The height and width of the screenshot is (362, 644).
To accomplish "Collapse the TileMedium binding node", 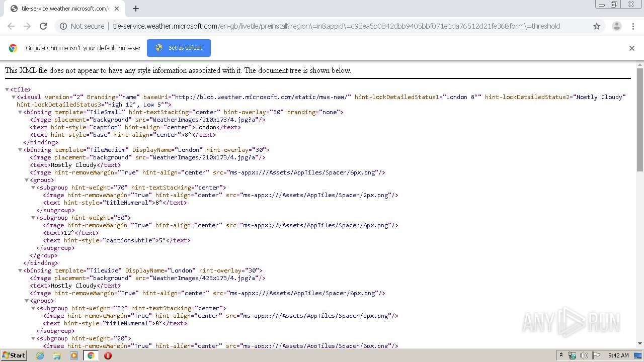I will coord(20,150).
